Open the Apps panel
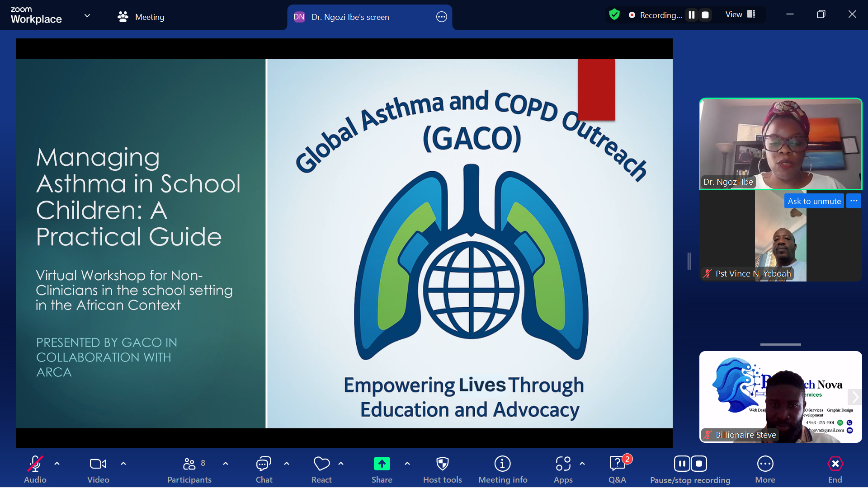Screen dimensions: 868x488 click(563, 464)
